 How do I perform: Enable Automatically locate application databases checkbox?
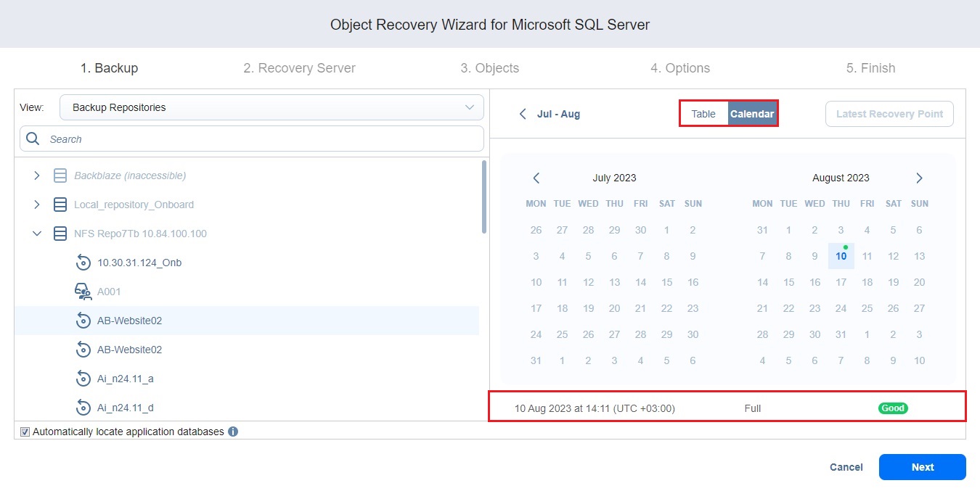(24, 431)
